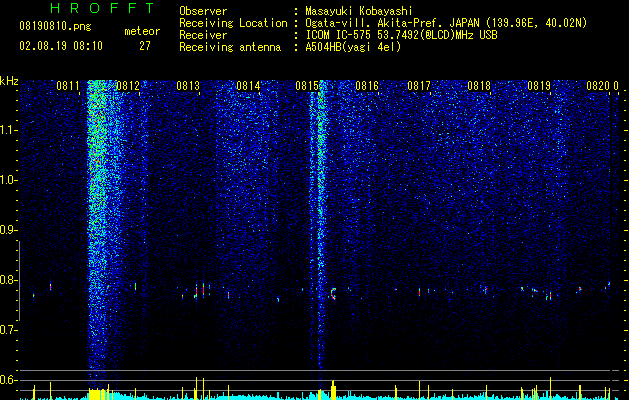The width and height of the screenshot is (629, 400).
Task: Click the Receiver label
Action: (x=203, y=35)
